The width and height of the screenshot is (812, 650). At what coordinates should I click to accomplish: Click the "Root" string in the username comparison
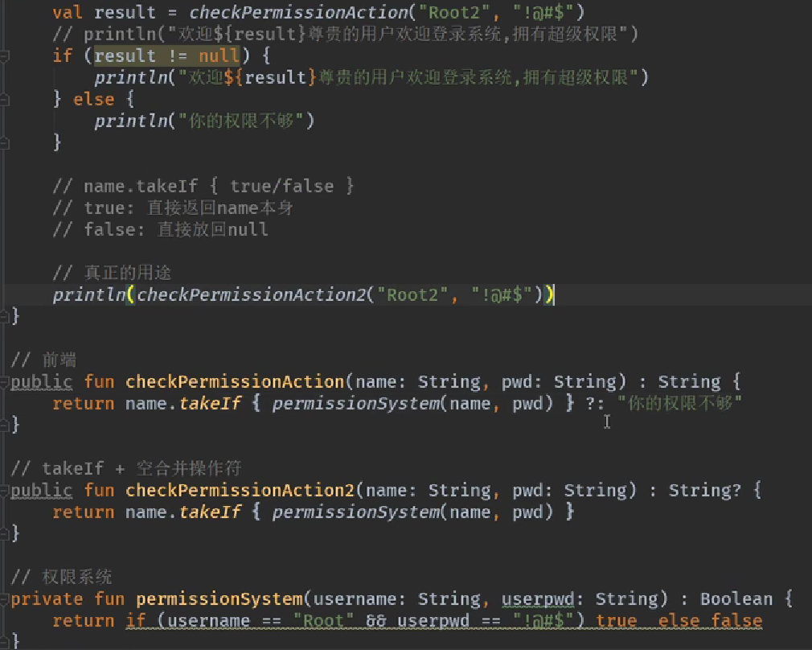point(324,620)
